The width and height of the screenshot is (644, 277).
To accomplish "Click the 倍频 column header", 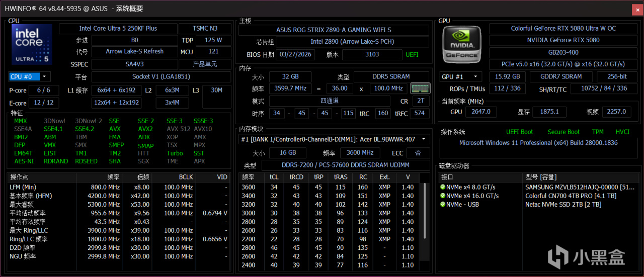I will 136,177.
